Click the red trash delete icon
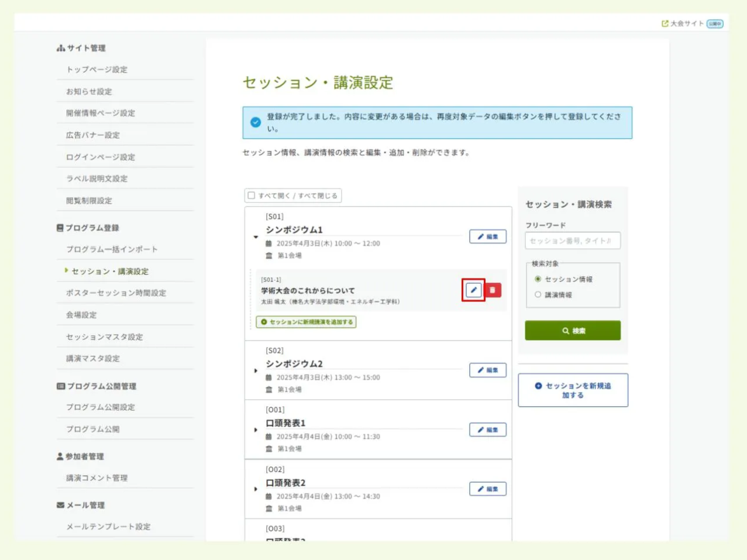The image size is (747, 560). point(492,290)
